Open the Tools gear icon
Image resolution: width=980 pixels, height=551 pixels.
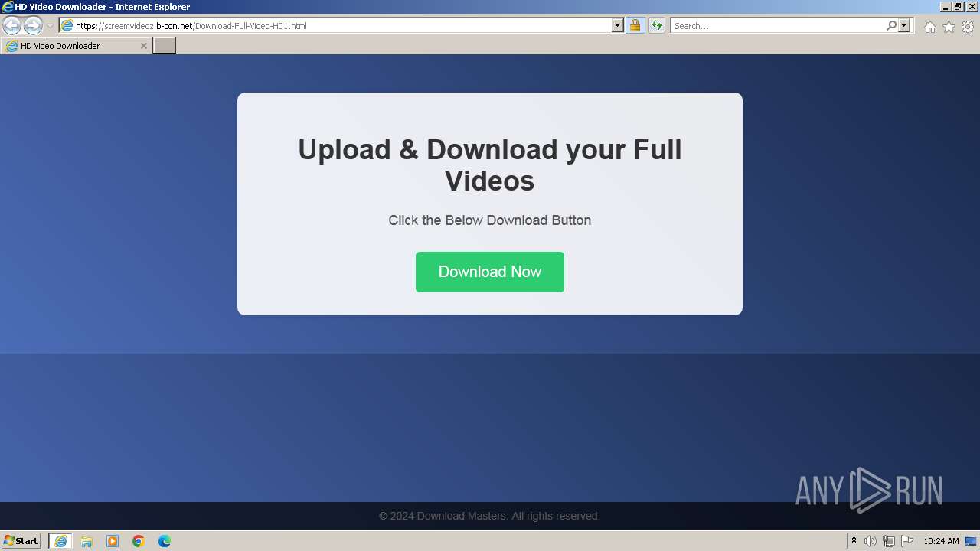[x=968, y=27]
